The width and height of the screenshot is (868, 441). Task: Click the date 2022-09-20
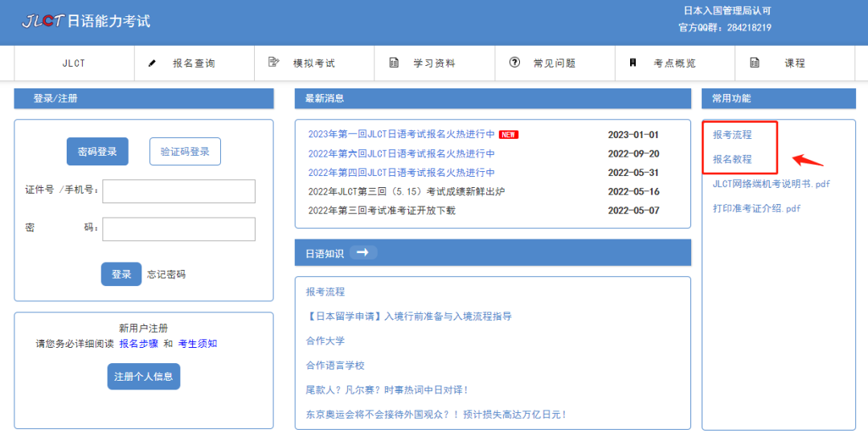click(x=634, y=153)
